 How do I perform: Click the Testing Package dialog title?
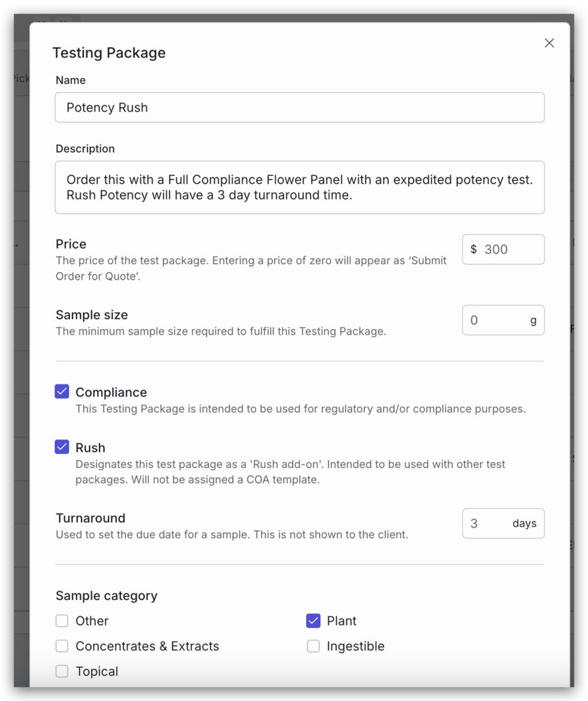[x=109, y=53]
